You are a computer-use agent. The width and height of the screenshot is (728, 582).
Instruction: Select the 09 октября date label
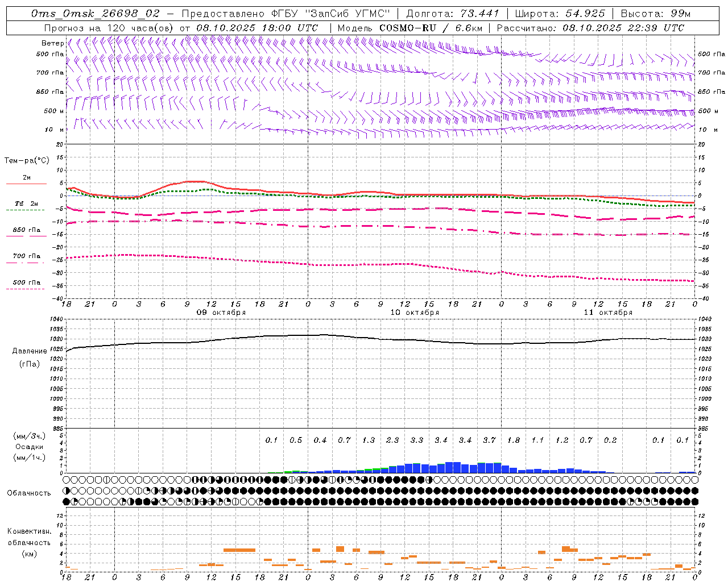pyautogui.click(x=221, y=313)
